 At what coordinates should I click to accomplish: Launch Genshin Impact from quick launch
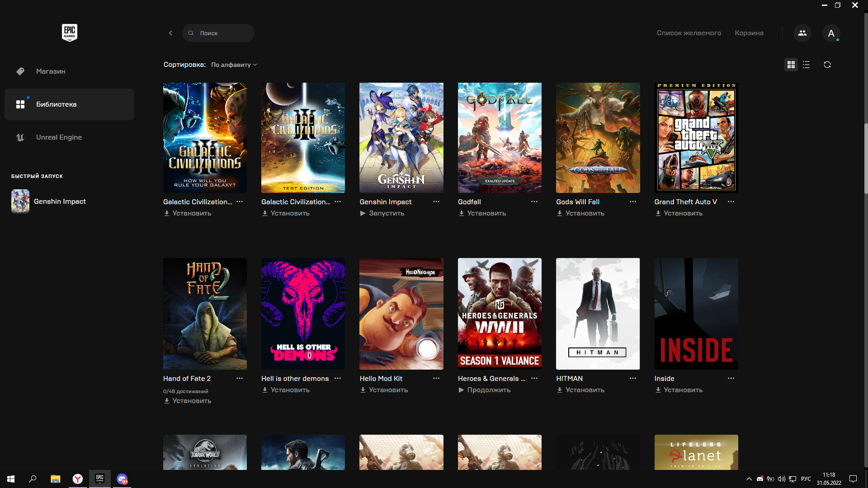click(49, 202)
